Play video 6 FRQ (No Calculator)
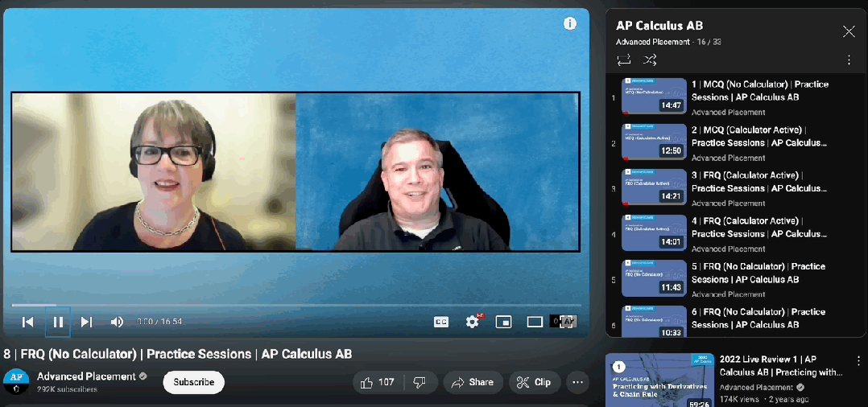 (736, 322)
